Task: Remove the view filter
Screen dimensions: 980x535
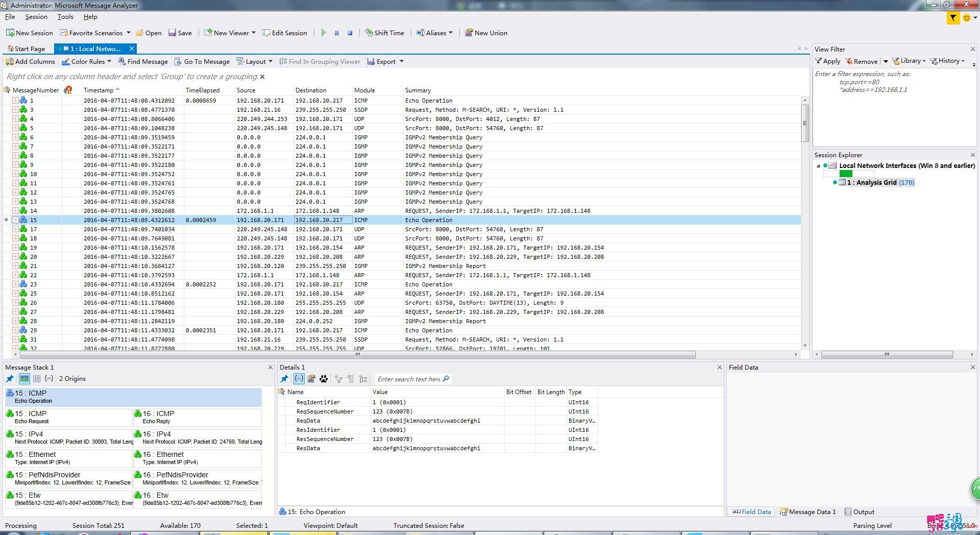Action: coord(862,61)
